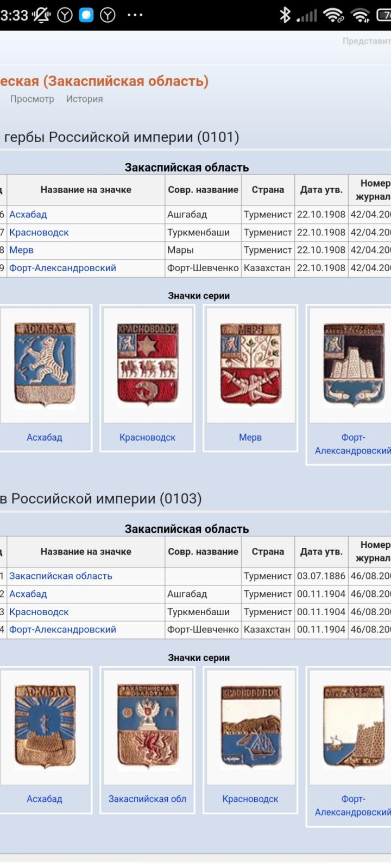Viewport: 391px width, 868px height.
Task: Open Форт-Александровский link in the 0101 table
Action: pos(62,268)
